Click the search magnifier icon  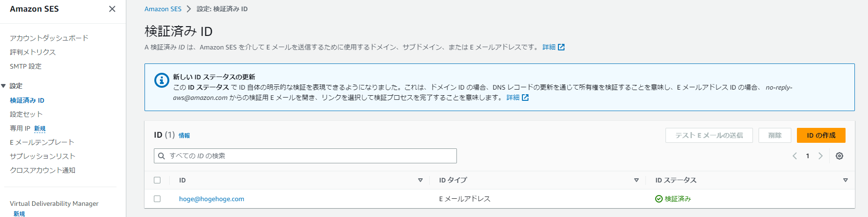(161, 156)
